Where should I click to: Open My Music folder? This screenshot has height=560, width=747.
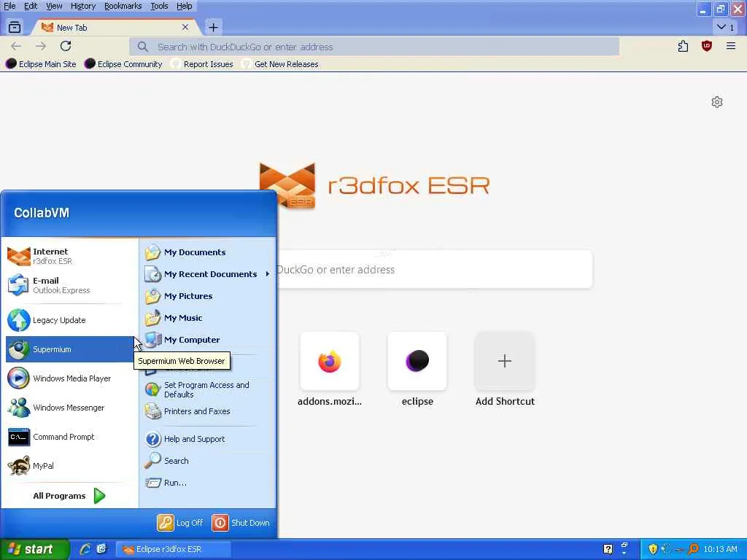pyautogui.click(x=208, y=318)
